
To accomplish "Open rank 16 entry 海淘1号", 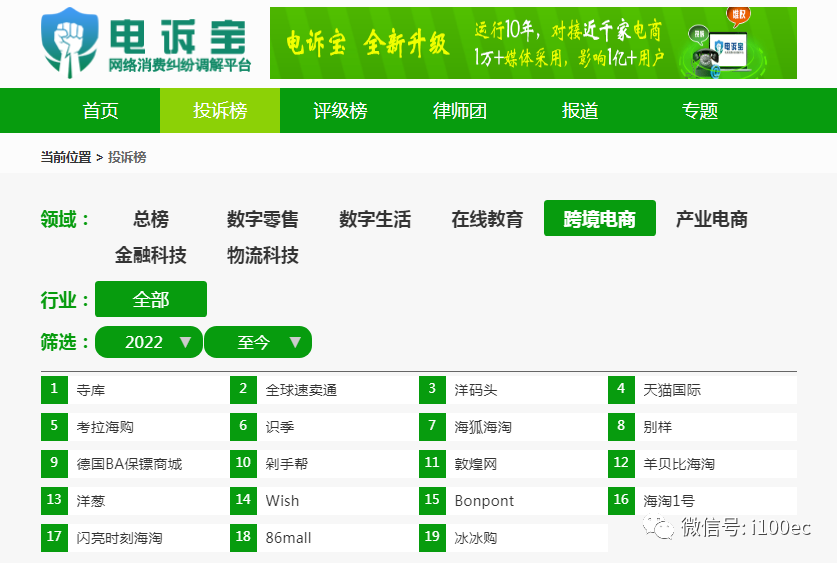I will [702, 501].
